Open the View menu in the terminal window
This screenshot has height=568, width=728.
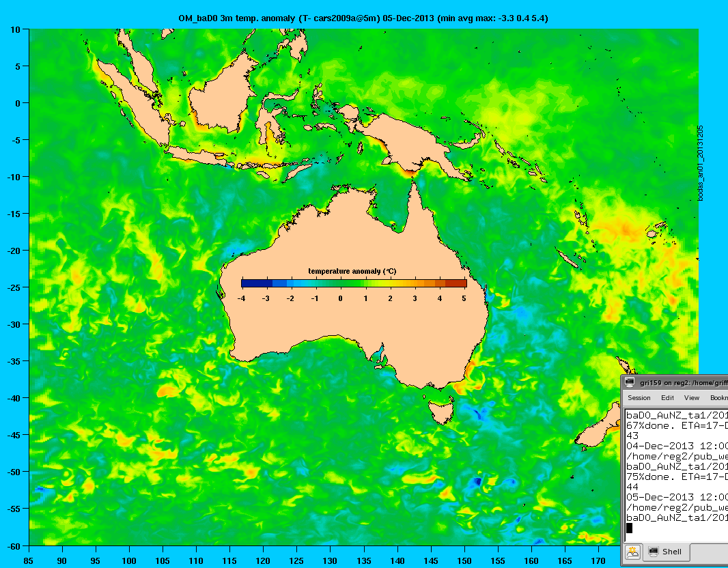tap(691, 398)
